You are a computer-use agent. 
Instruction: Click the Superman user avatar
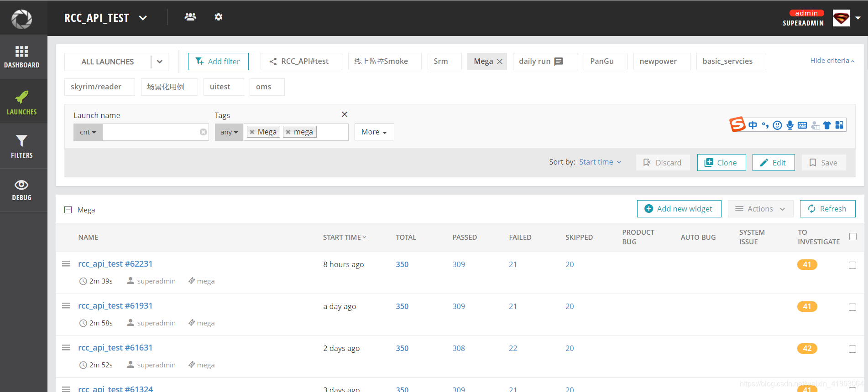tap(841, 18)
